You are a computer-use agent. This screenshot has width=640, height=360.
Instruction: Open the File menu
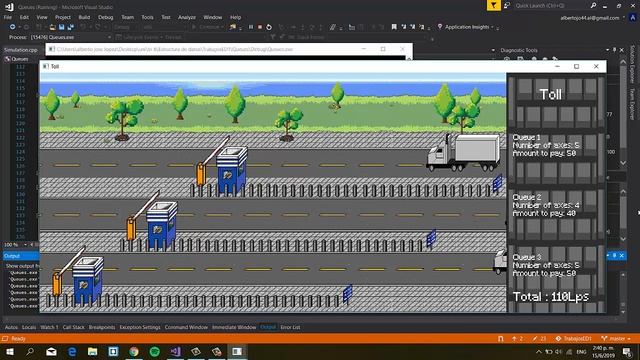(x=8, y=18)
